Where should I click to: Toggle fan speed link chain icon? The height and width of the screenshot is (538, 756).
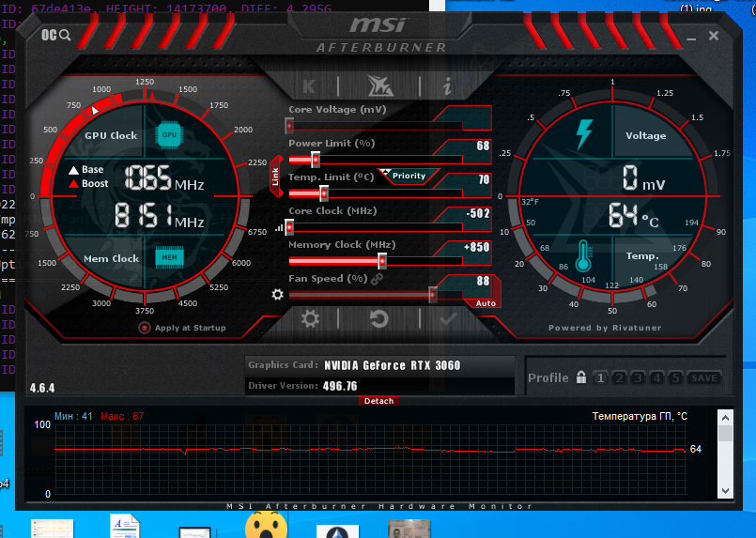(x=377, y=279)
